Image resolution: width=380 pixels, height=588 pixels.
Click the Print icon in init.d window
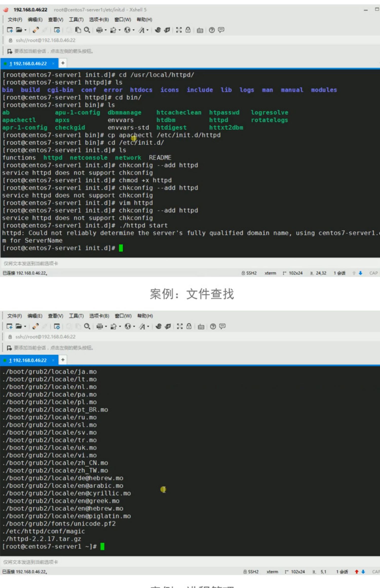pos(99,30)
